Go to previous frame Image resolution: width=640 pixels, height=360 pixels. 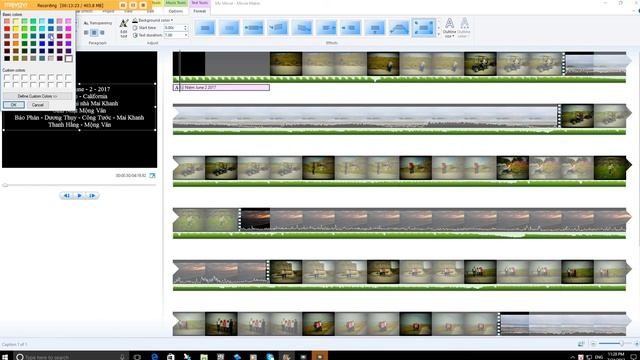tap(67, 196)
